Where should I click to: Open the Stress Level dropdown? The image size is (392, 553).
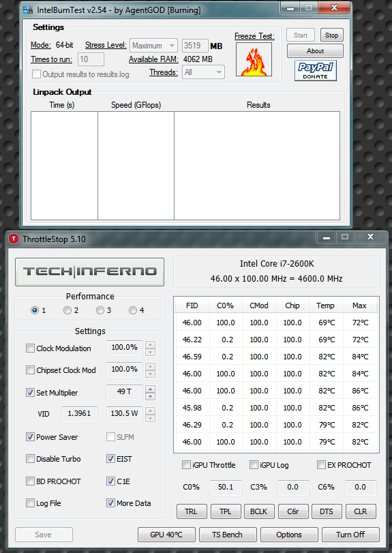pyautogui.click(x=153, y=46)
